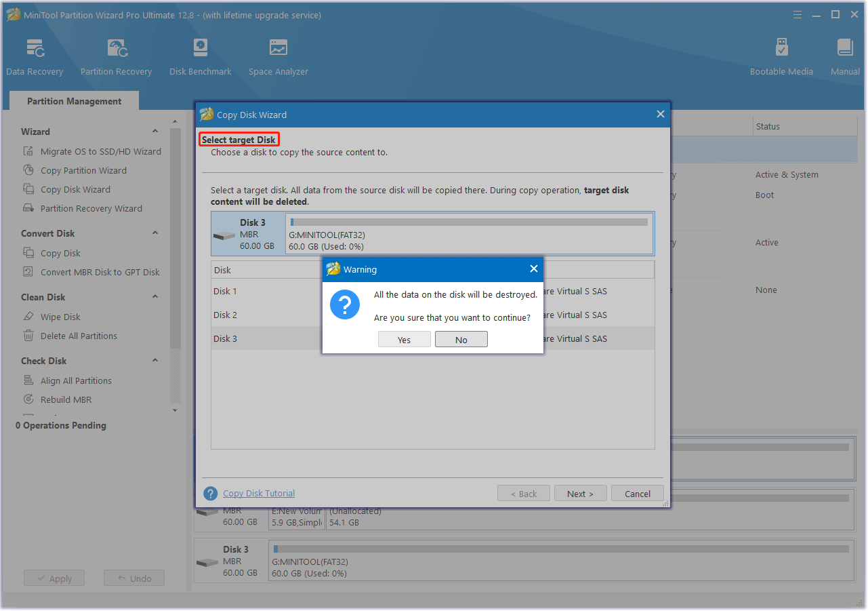Click Convert MBR Disk to GPT Disk icon
868x611 pixels.
point(28,272)
